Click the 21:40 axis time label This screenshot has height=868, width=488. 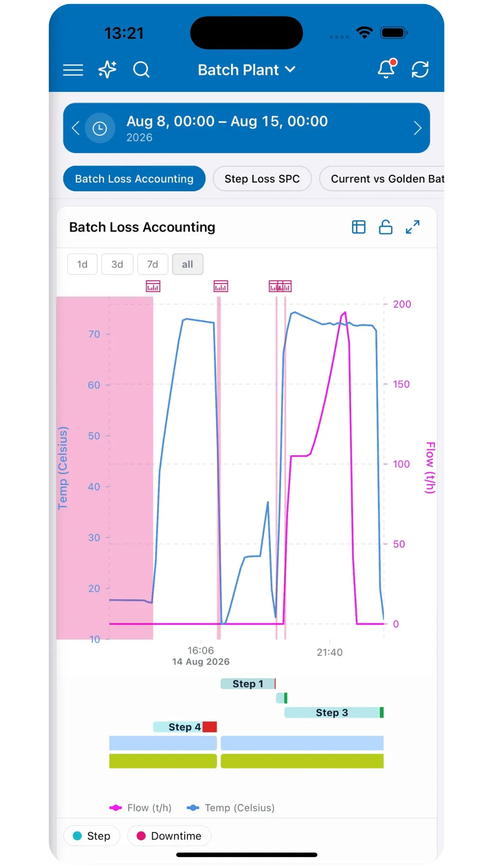(x=330, y=652)
